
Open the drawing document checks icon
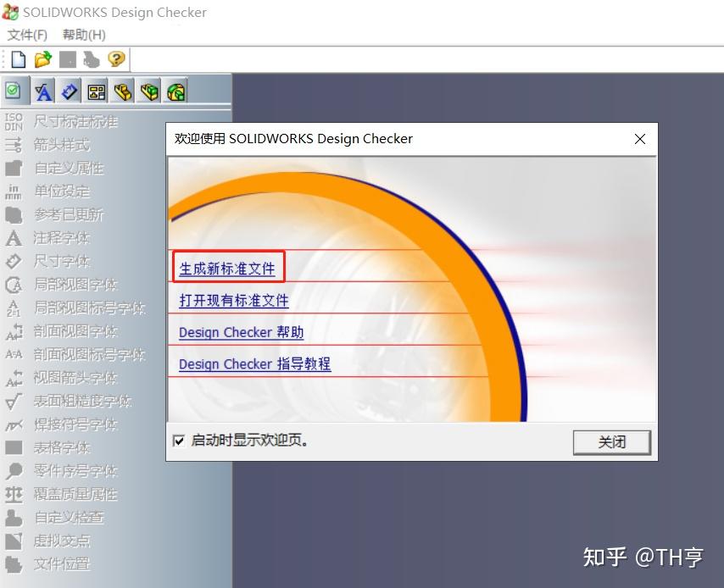(x=96, y=91)
